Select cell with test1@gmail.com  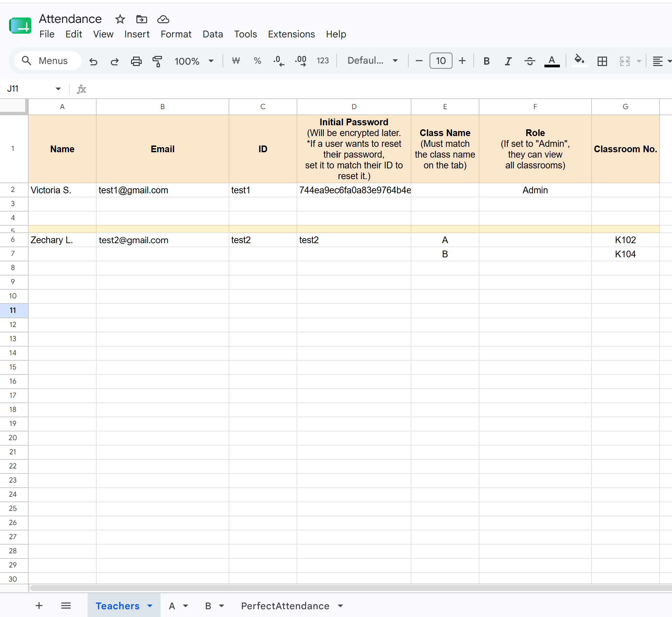click(163, 190)
